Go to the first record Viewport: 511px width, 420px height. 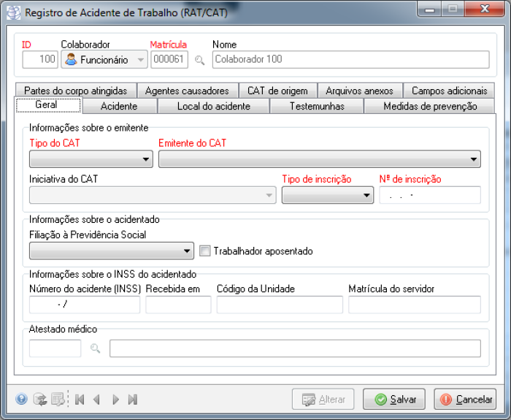pyautogui.click(x=80, y=400)
